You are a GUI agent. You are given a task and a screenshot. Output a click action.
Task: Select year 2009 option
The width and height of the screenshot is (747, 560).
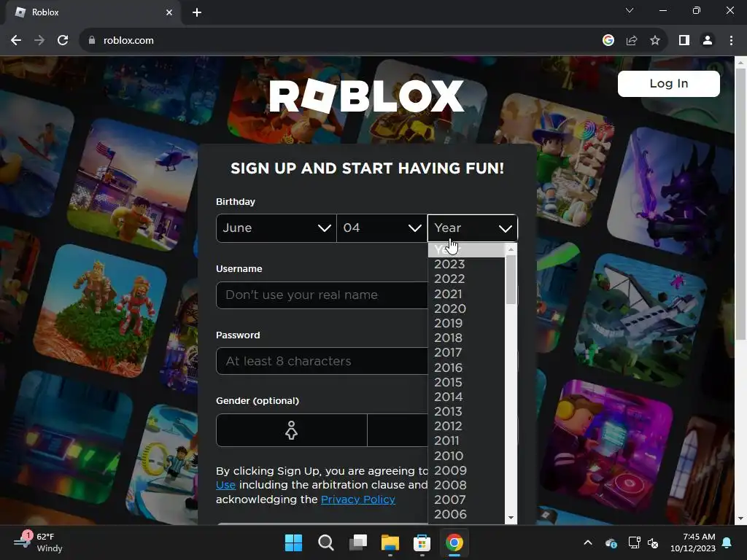[466, 470]
